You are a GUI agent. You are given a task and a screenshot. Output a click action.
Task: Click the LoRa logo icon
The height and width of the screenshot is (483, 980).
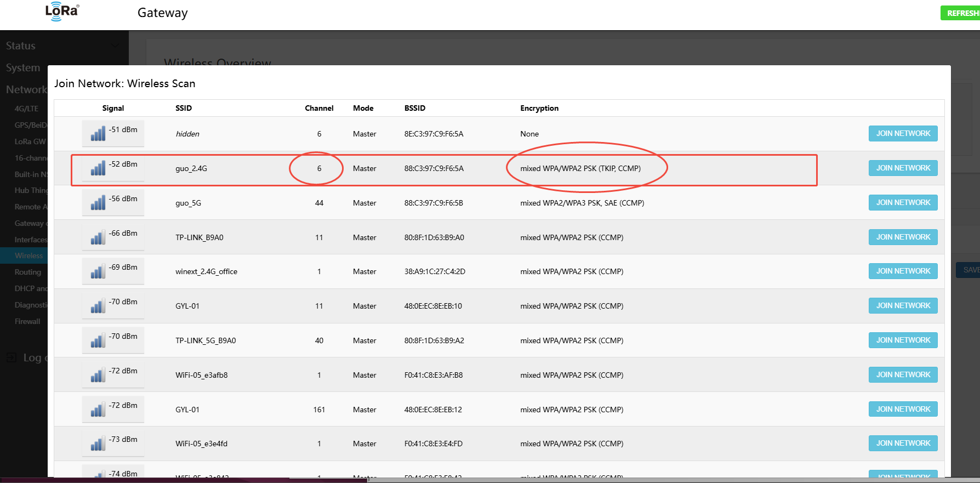(x=61, y=12)
